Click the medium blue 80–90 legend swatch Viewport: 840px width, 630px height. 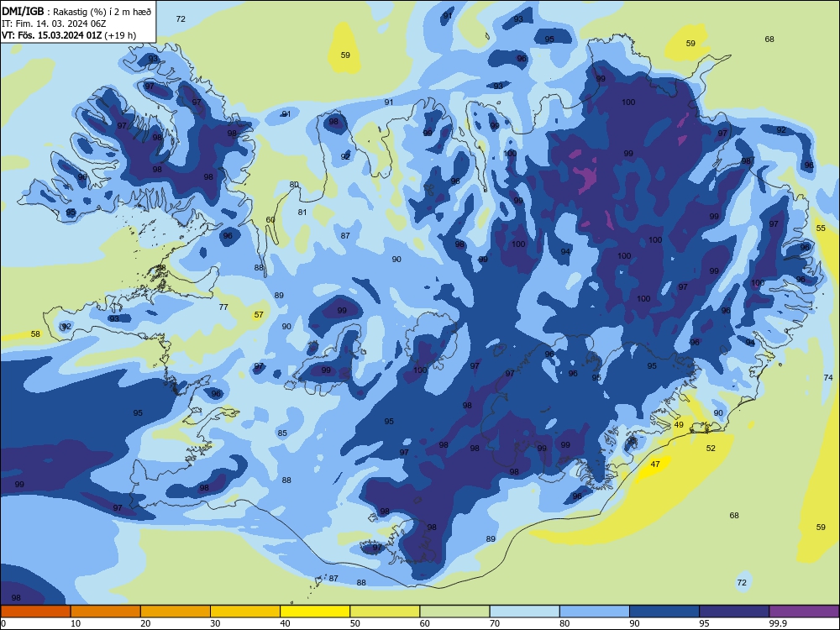[x=595, y=612]
